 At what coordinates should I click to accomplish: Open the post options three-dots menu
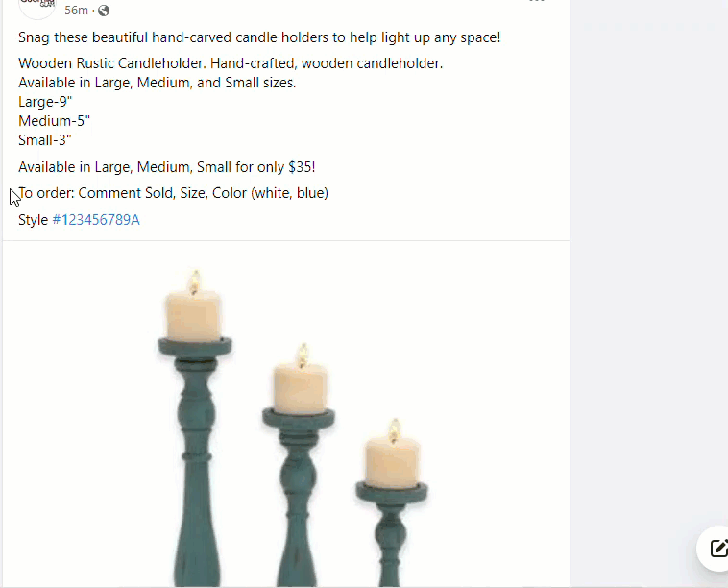[x=537, y=1]
